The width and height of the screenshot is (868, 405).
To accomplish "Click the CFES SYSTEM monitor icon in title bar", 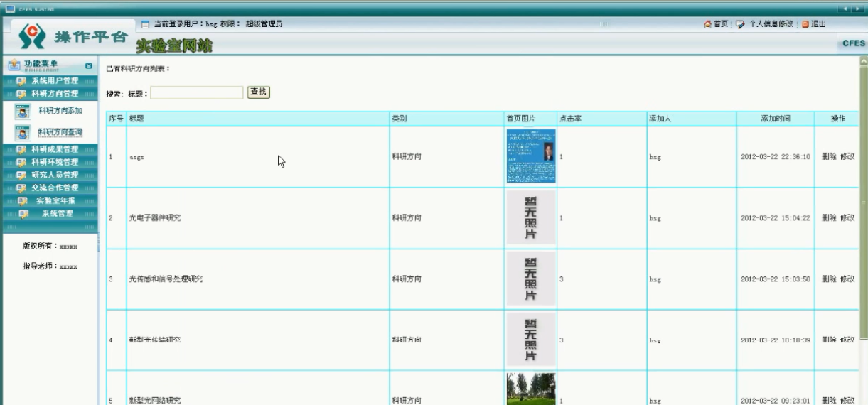I will (x=10, y=9).
